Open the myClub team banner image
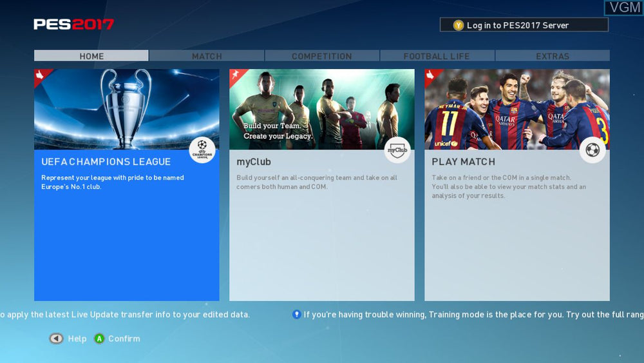Image resolution: width=644 pixels, height=363 pixels. tap(322, 110)
